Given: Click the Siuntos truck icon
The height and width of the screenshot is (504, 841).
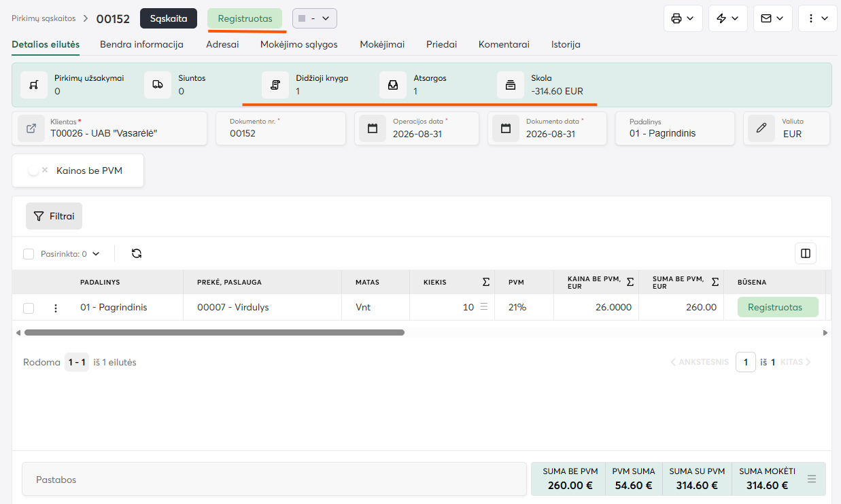Looking at the screenshot, I should 158,85.
